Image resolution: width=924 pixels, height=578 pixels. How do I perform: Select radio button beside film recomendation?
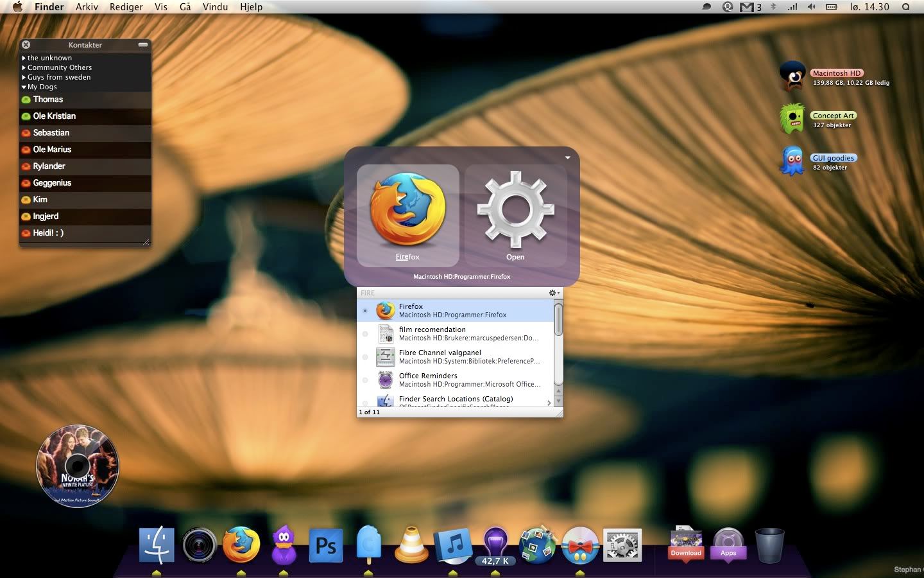[x=365, y=334]
